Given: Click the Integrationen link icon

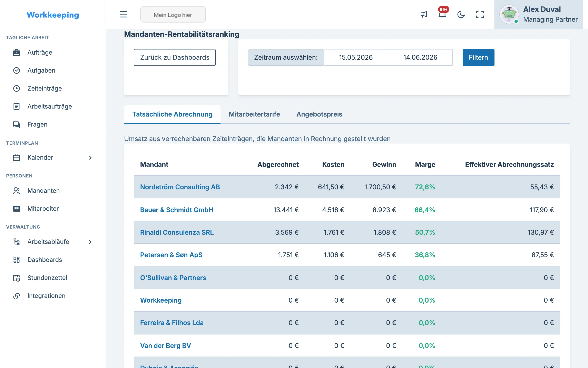Looking at the screenshot, I should 16,296.
